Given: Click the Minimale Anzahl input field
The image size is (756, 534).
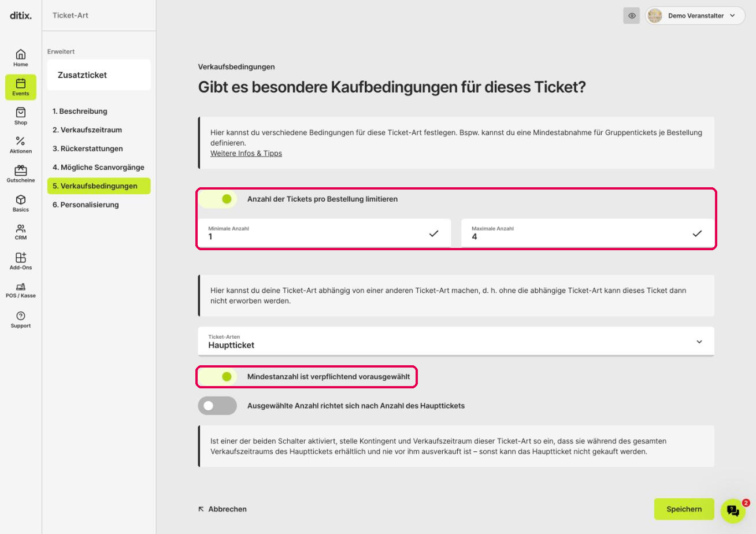Looking at the screenshot, I should point(324,233).
